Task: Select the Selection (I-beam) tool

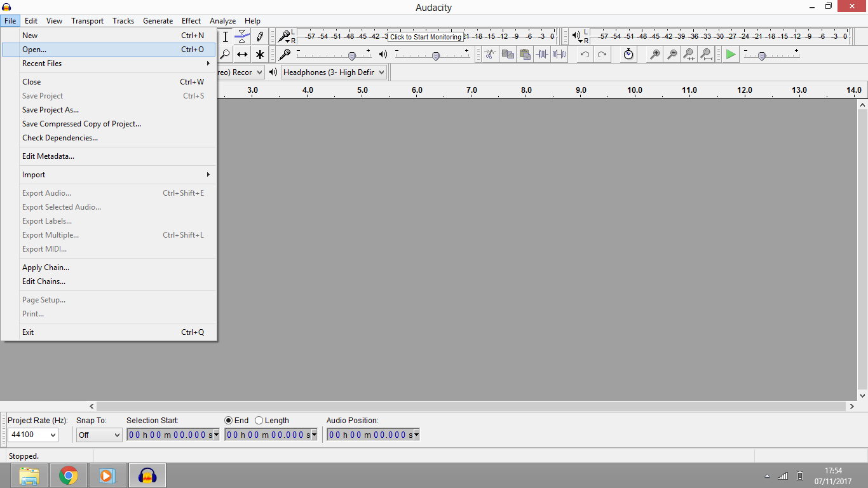Action: click(x=226, y=37)
